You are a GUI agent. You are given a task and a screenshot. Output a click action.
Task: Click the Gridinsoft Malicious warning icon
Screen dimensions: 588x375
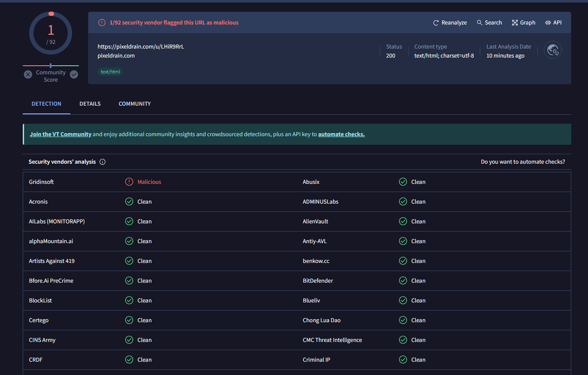[x=129, y=182]
